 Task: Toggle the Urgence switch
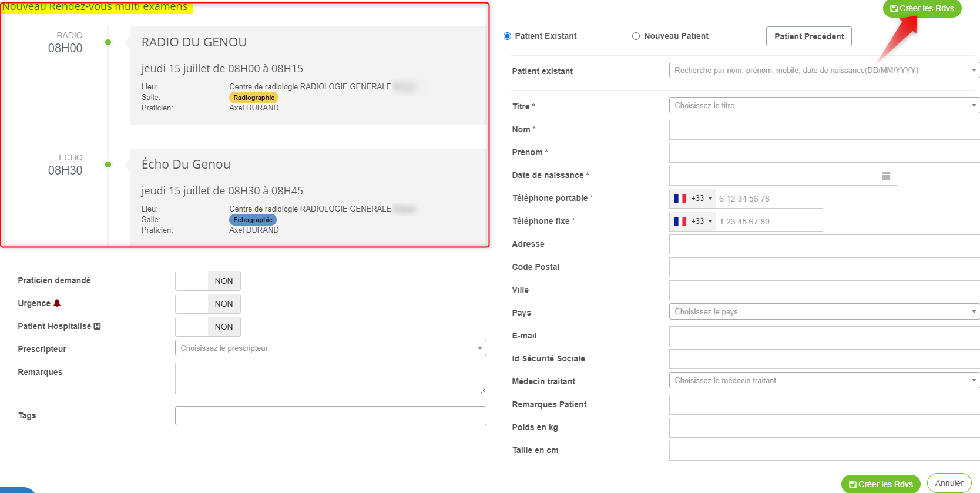(x=208, y=304)
